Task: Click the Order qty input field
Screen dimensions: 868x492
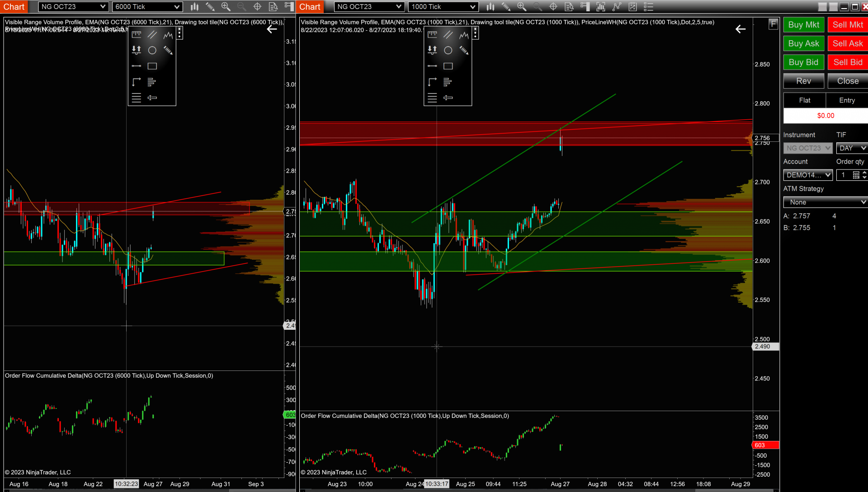Action: [844, 175]
